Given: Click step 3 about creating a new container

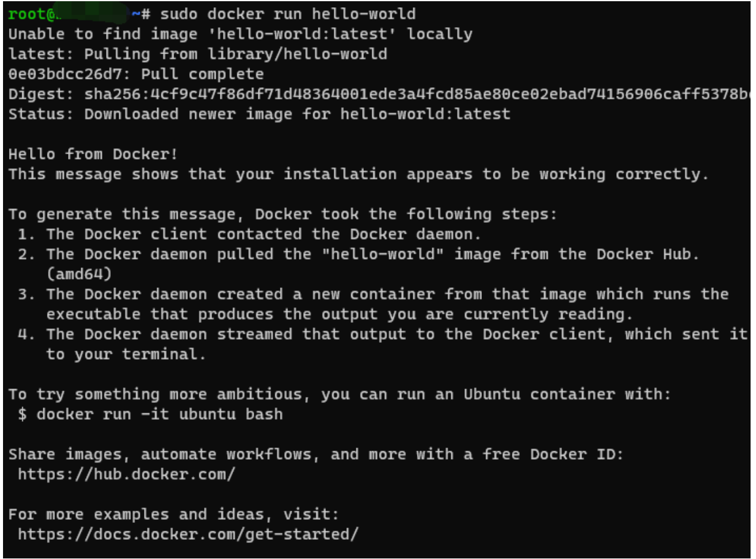Looking at the screenshot, I should (387, 294).
